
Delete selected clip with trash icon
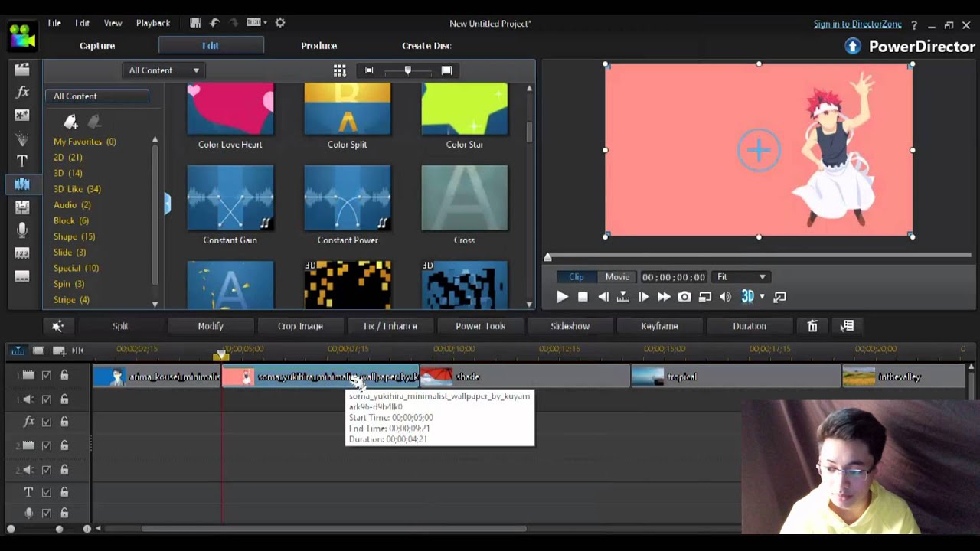812,326
